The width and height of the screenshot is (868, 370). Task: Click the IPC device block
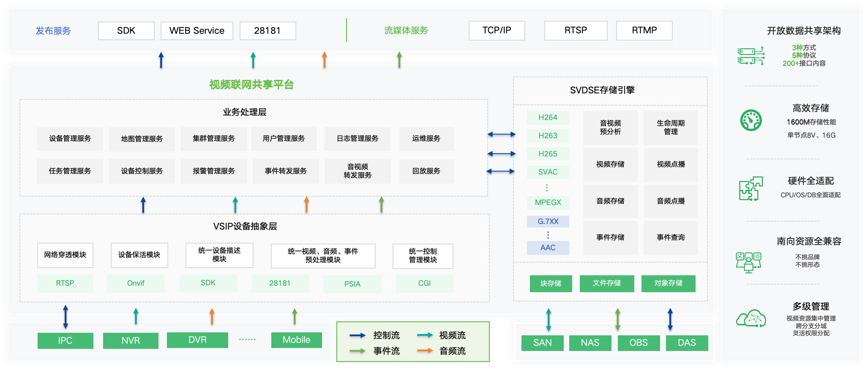[65, 340]
